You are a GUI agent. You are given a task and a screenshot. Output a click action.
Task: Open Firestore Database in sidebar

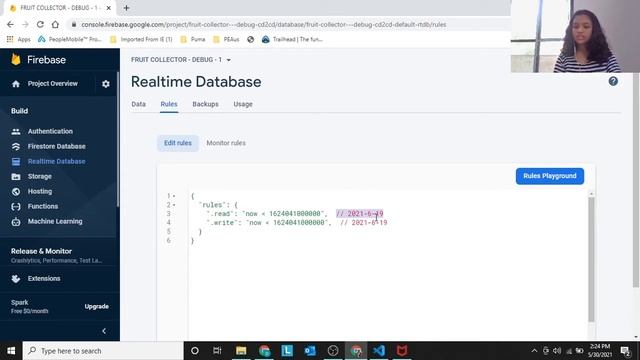pyautogui.click(x=57, y=147)
